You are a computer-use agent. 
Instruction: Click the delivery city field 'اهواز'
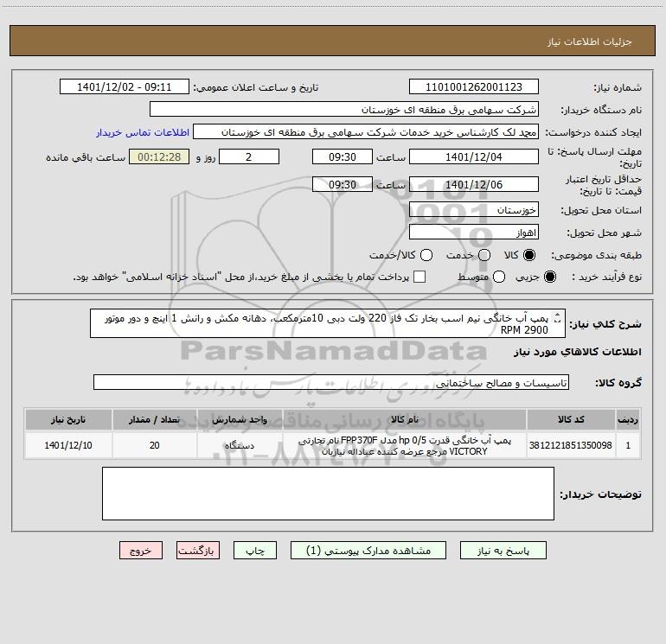473,233
